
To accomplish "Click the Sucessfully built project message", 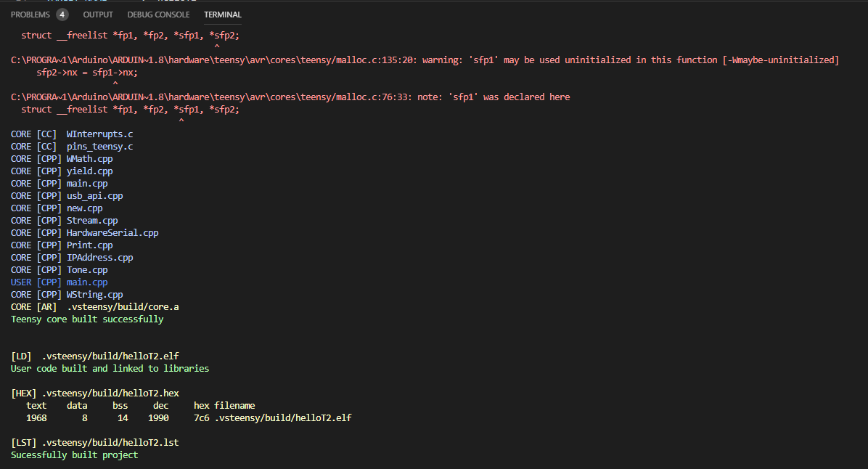I will 73,454.
